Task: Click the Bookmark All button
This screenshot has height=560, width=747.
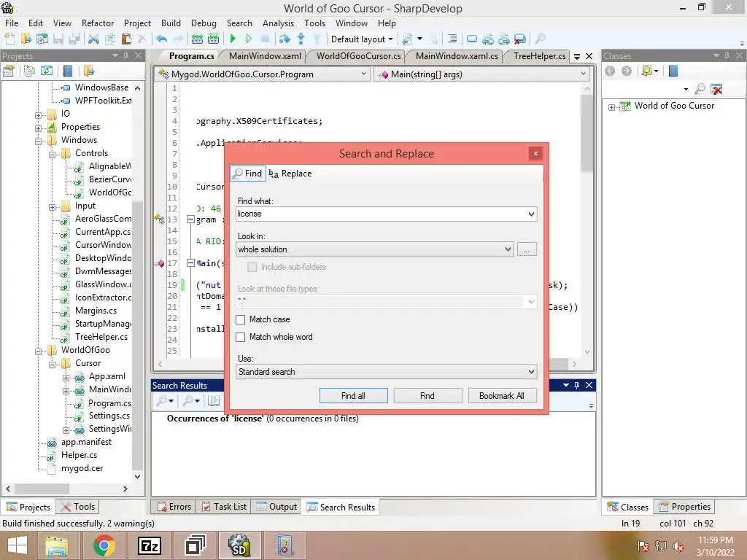Action: (502, 396)
